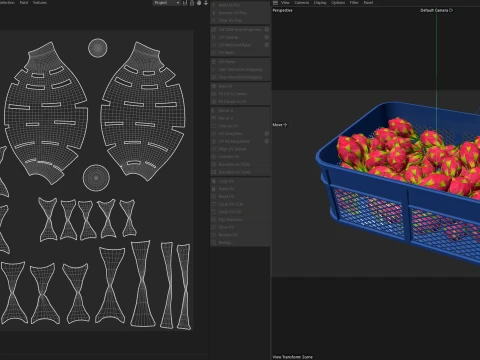Image resolution: width=480 pixels, height=360 pixels.
Task: Click the Perspective viewport label
Action: (x=282, y=10)
